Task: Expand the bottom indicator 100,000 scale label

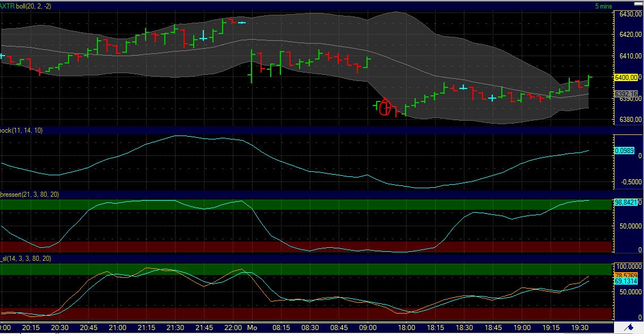Action: [x=628, y=266]
